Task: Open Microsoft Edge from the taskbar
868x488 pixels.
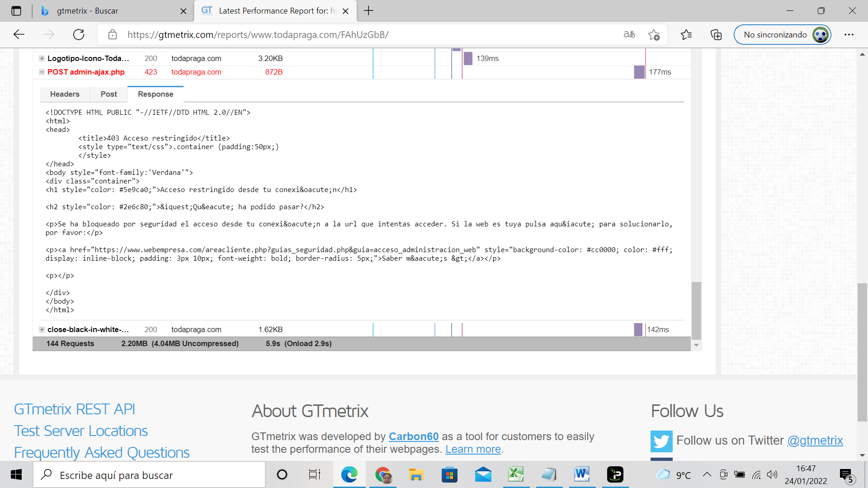Action: [349, 474]
